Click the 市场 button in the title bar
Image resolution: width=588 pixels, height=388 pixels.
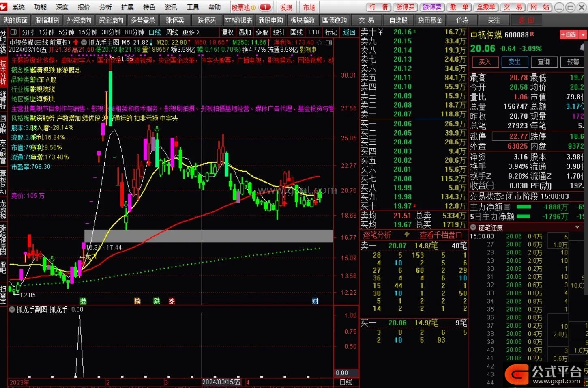[x=309, y=7]
